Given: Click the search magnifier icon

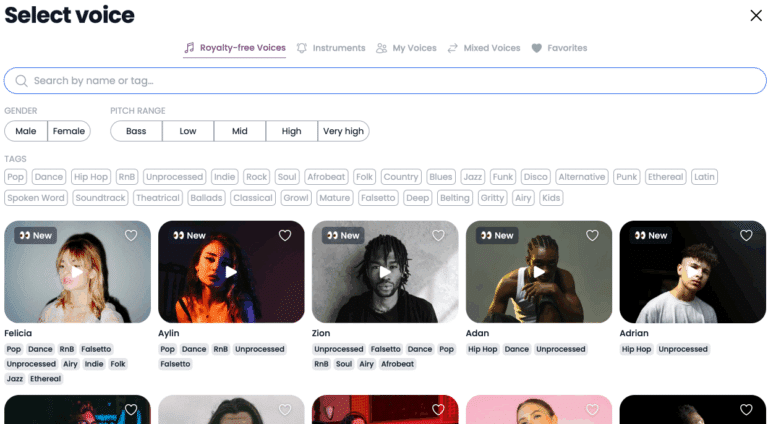Looking at the screenshot, I should [x=21, y=81].
